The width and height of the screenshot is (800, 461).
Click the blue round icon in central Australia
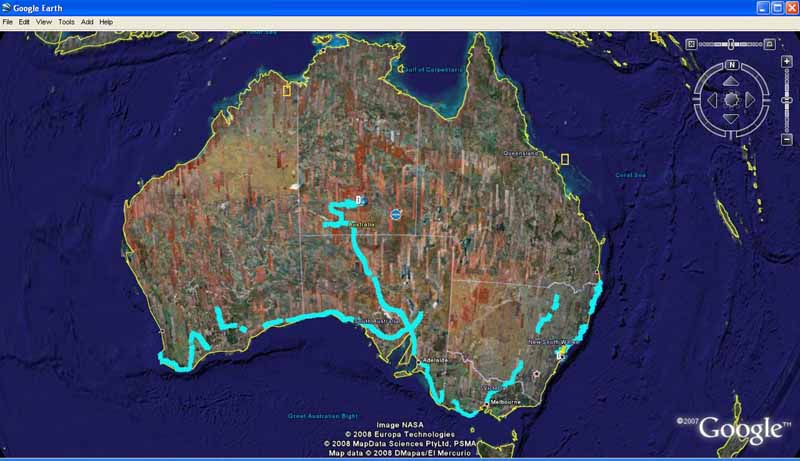point(396,214)
